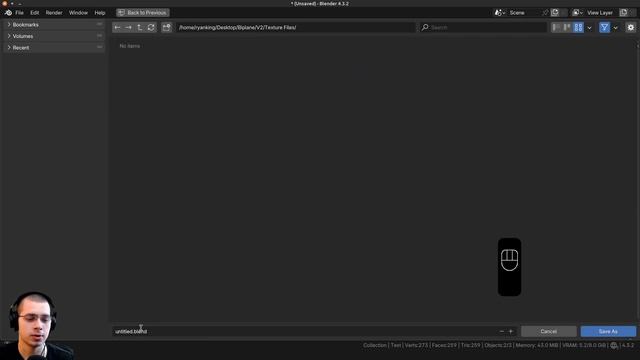
Task: Add a new scene icon
Action: tap(555, 13)
